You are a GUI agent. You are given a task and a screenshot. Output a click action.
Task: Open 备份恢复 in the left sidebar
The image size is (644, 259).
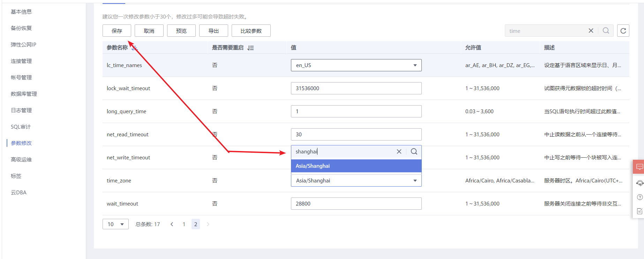[21, 28]
